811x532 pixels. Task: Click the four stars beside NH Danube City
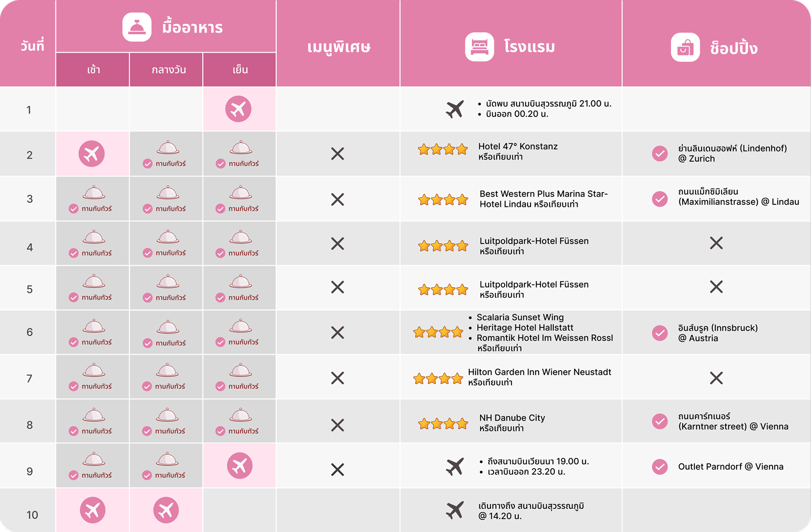click(x=443, y=423)
